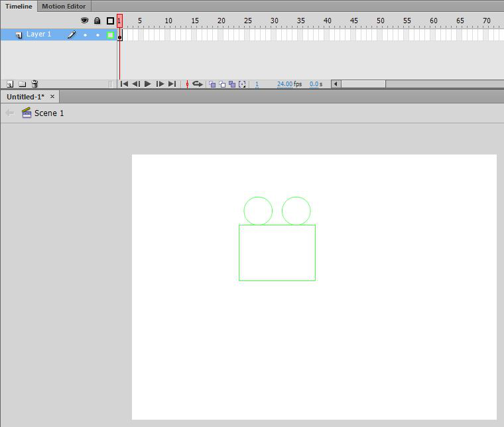
Task: Open the Motion Editor tab
Action: [x=64, y=6]
